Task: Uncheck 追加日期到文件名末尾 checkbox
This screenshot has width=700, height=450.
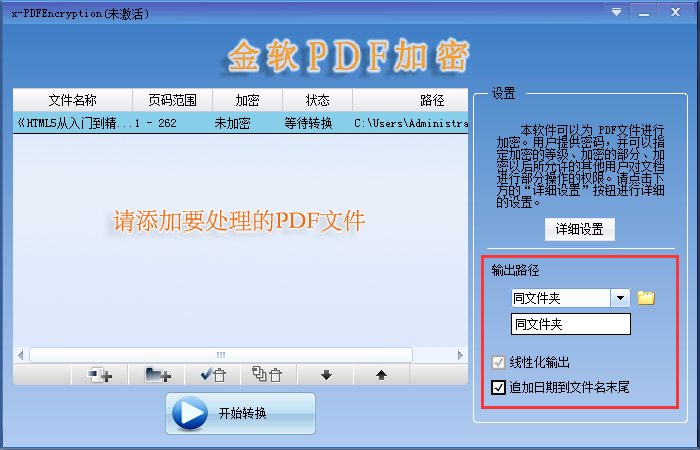Action: click(498, 387)
